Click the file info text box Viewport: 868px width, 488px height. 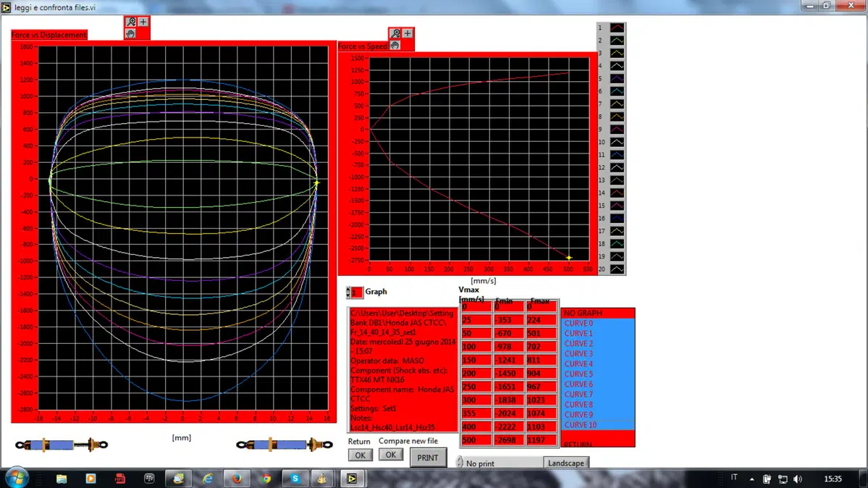tap(403, 370)
